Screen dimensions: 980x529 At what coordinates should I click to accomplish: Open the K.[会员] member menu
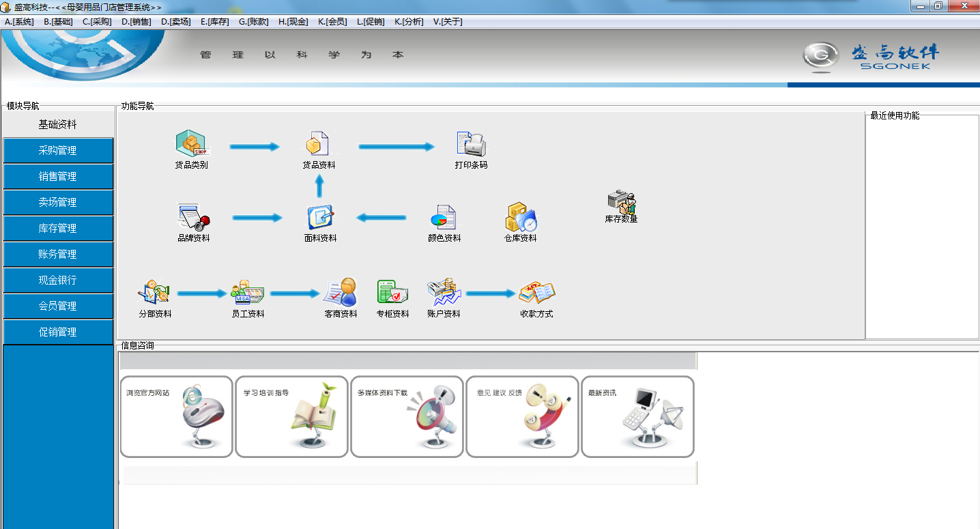[332, 22]
